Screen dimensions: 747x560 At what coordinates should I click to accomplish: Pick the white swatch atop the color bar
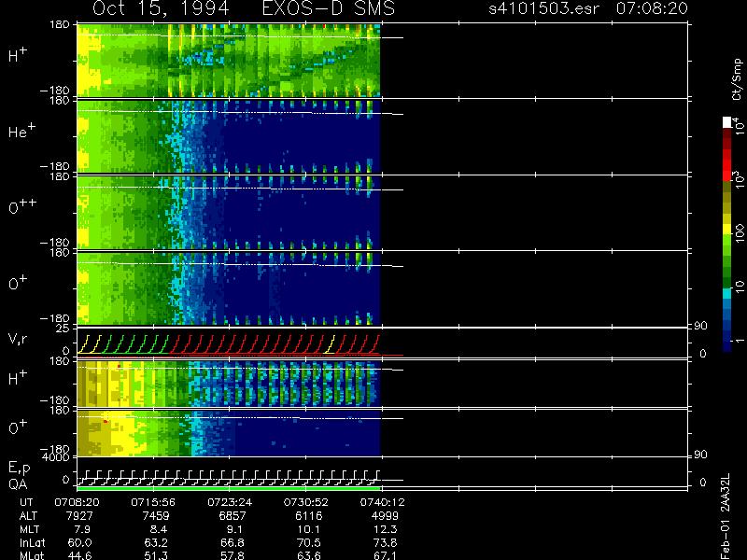click(727, 122)
